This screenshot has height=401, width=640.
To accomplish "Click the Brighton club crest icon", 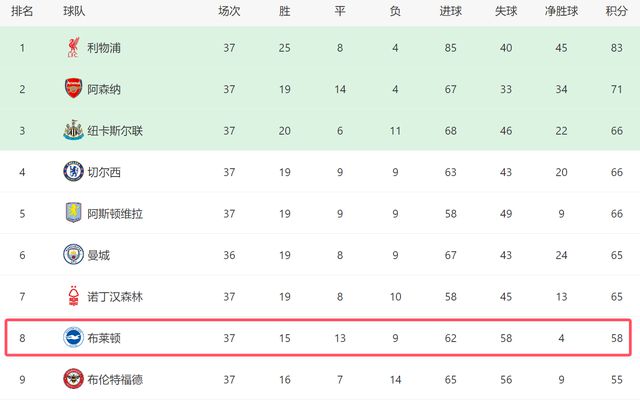I will point(72,338).
